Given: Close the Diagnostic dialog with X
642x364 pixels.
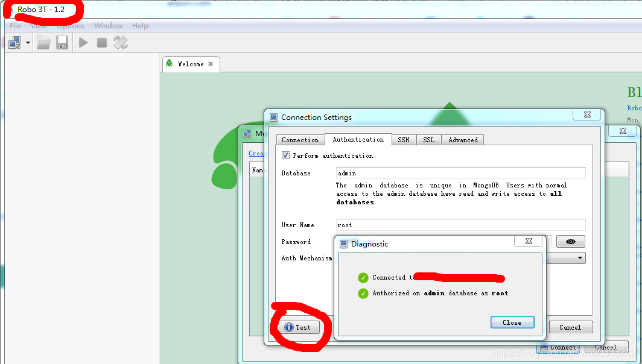Looking at the screenshot, I should pyautogui.click(x=529, y=241).
